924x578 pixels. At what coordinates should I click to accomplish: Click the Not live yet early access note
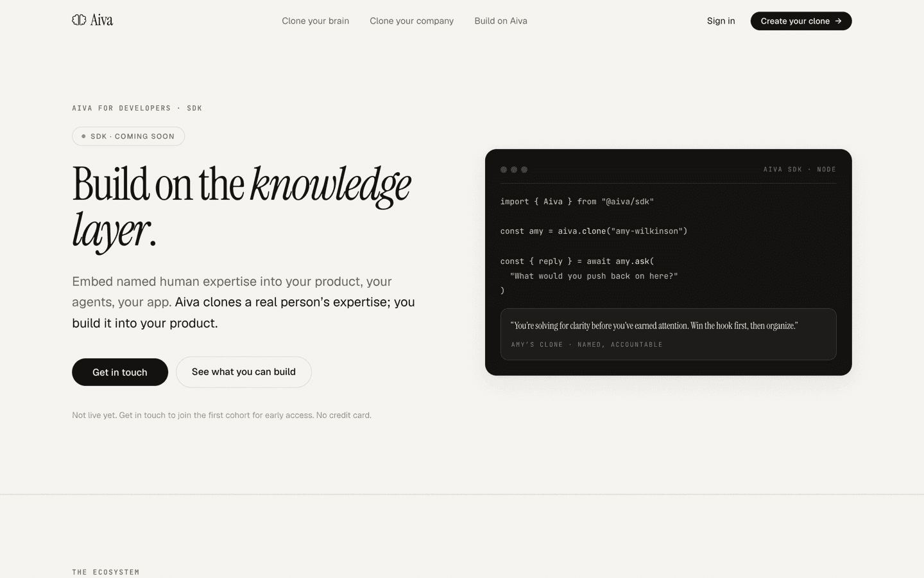point(221,415)
